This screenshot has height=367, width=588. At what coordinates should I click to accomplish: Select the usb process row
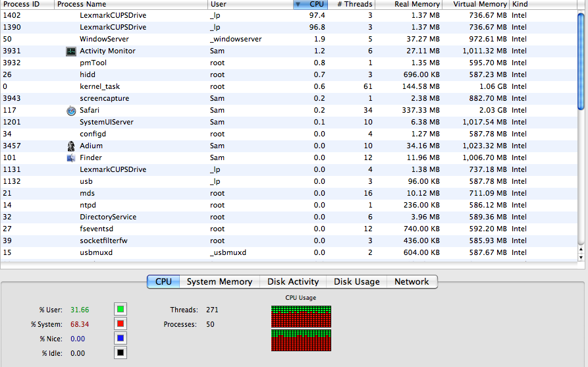pyautogui.click(x=289, y=181)
